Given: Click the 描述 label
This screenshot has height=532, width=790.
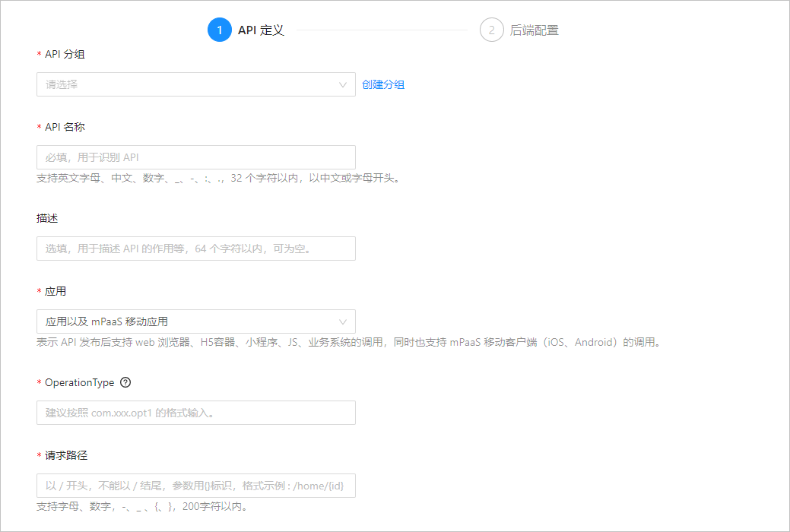Looking at the screenshot, I should coord(47,218).
